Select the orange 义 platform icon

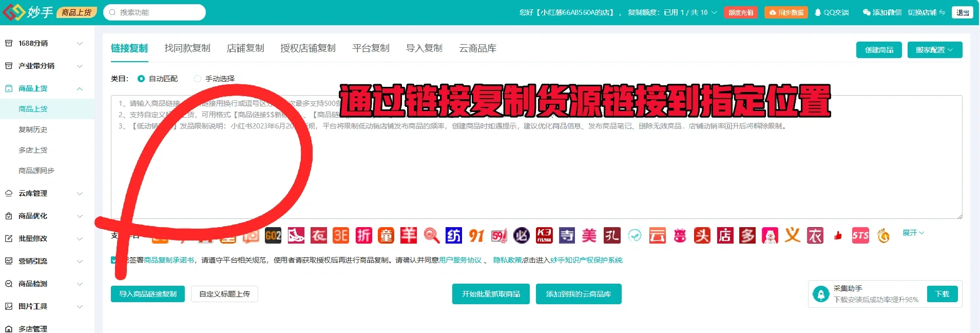pos(793,236)
